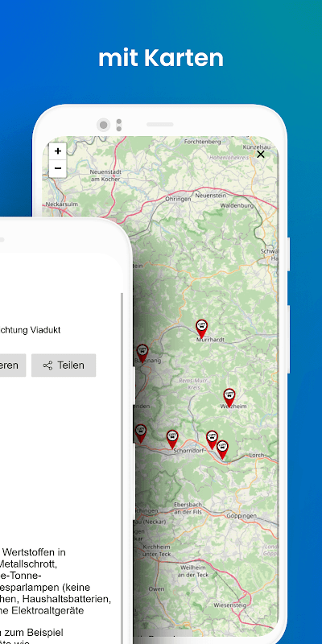
Task: Select the map marker at Backnang
Action: pos(142,353)
